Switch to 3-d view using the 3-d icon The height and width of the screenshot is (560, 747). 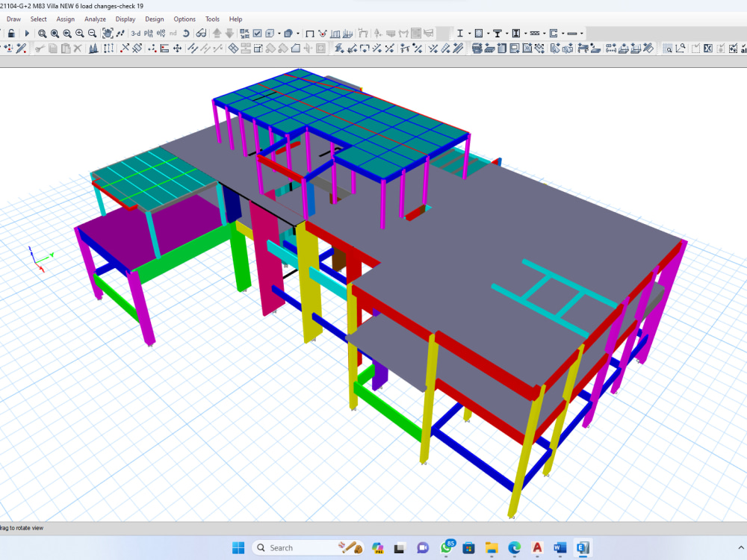tap(134, 33)
